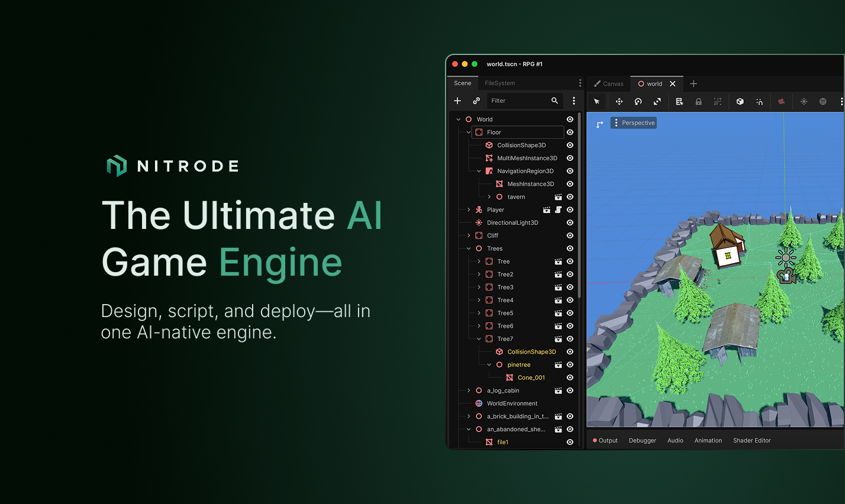Toggle the sun preview icon
This screenshot has height=504, width=845.
tap(804, 101)
